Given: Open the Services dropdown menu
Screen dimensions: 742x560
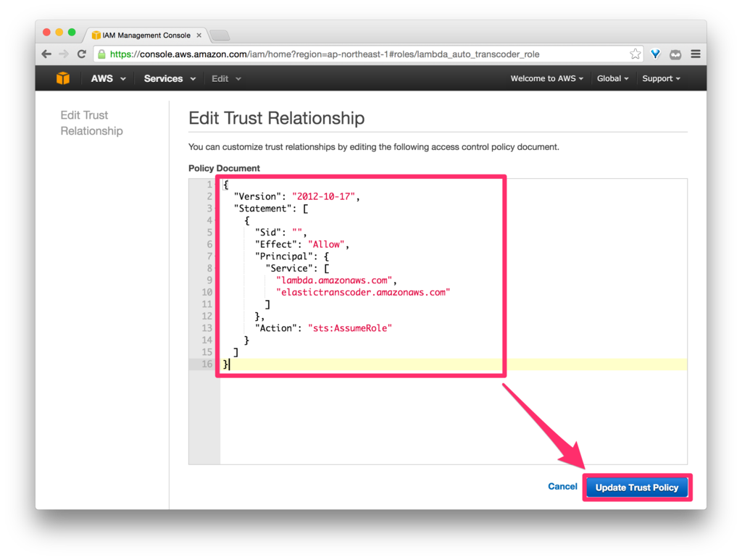Looking at the screenshot, I should point(170,78).
